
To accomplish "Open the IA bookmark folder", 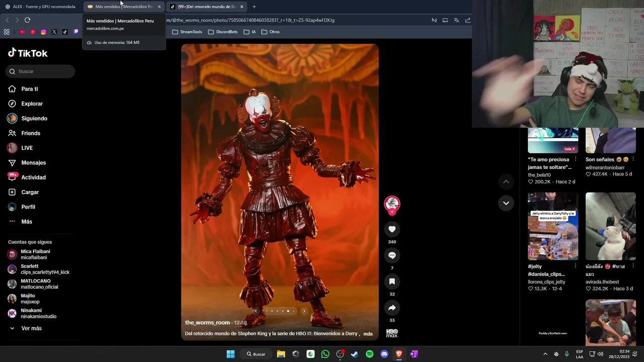I will click(250, 32).
